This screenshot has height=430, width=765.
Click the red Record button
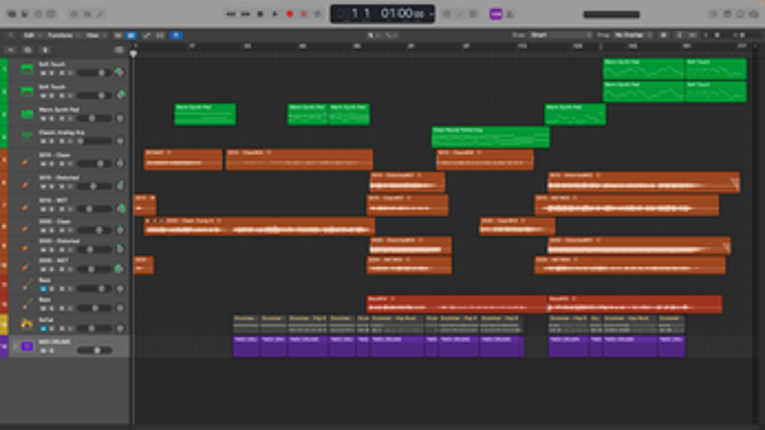click(290, 14)
